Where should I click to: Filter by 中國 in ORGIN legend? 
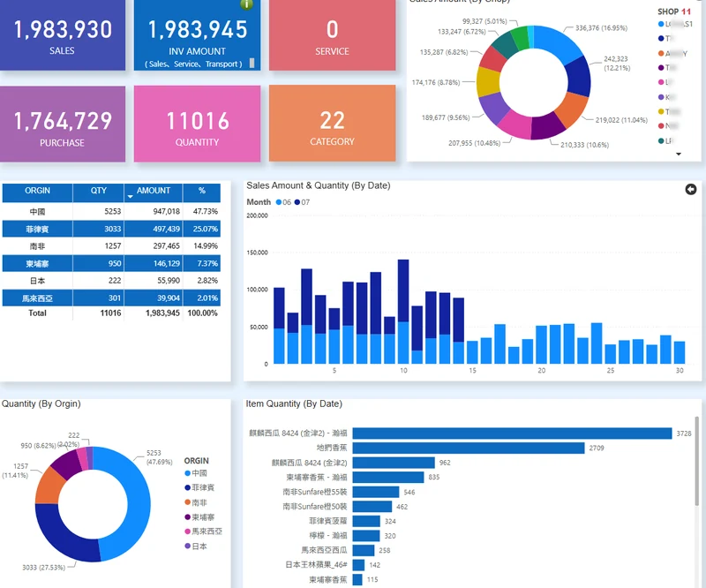(196, 473)
